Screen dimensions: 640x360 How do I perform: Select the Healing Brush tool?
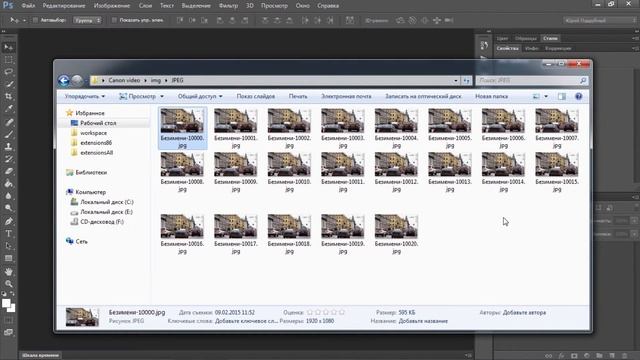point(9,122)
